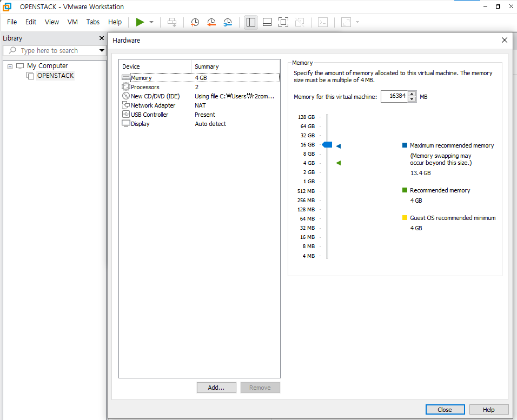Revert to snapshot using the orange arrow icon
This screenshot has width=517, height=420.
(211, 22)
